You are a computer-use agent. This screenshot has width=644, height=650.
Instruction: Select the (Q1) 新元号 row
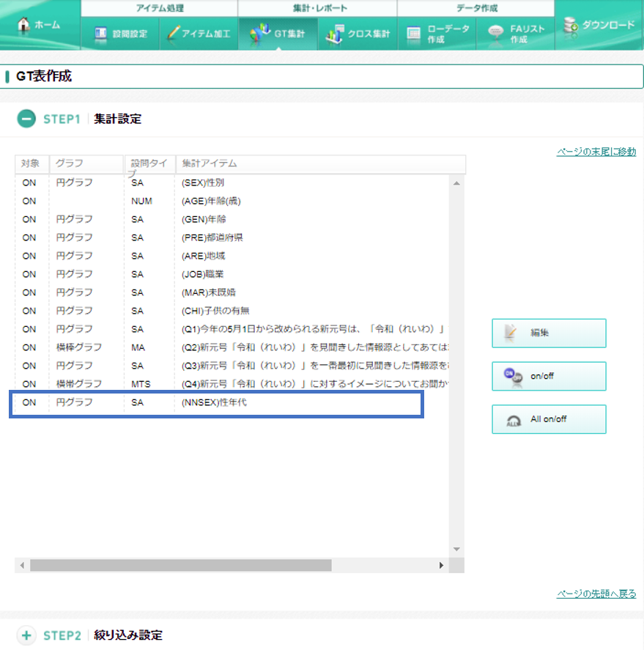pyautogui.click(x=232, y=329)
